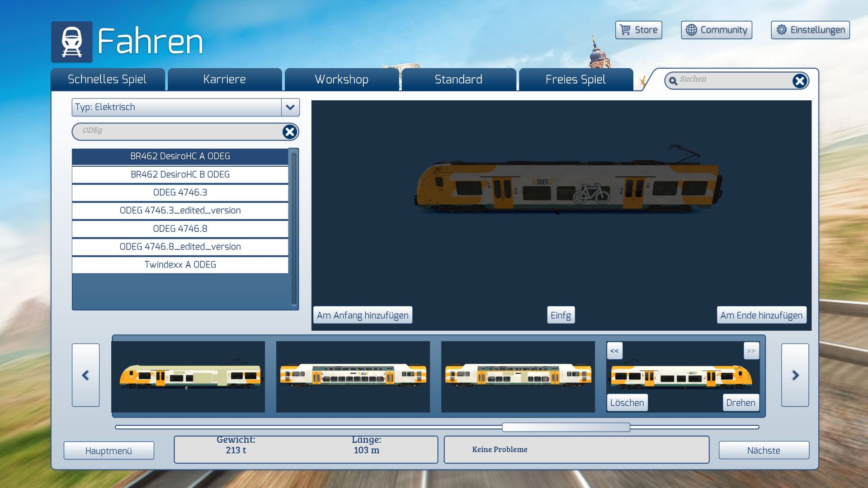Clear the ODEg filter text with X
Image resolution: width=868 pixels, height=488 pixels.
point(289,131)
